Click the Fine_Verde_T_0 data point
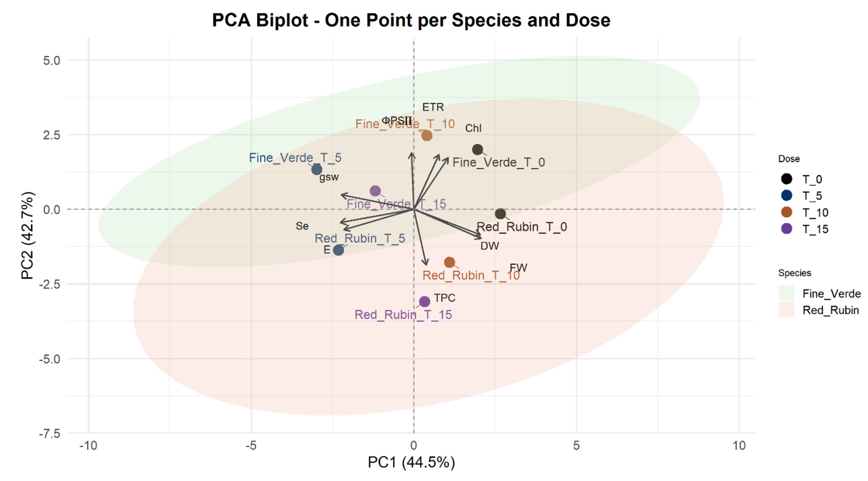 click(x=478, y=150)
